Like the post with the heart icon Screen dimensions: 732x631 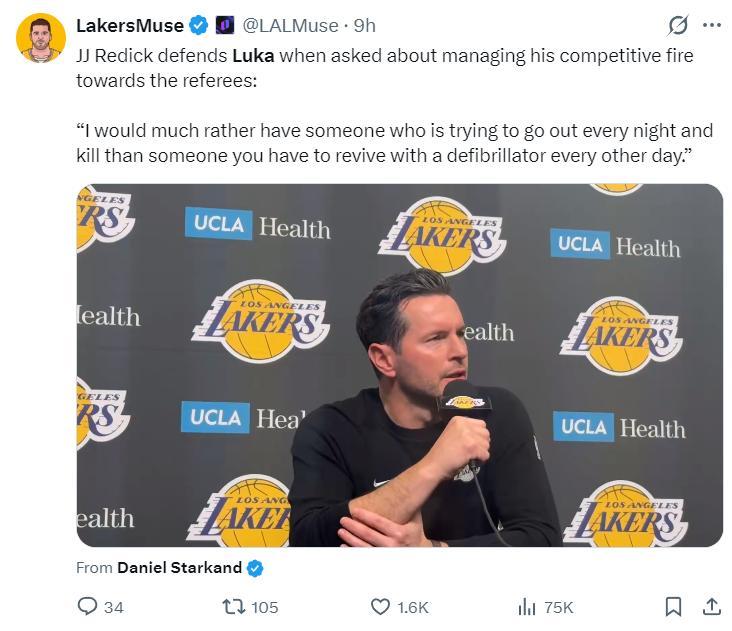380,606
